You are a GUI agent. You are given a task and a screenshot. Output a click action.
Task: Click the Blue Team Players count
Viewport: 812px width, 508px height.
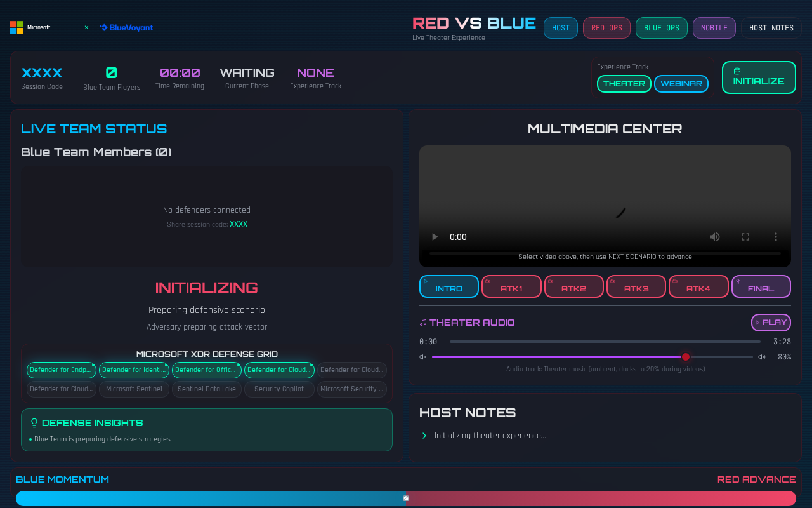point(112,73)
